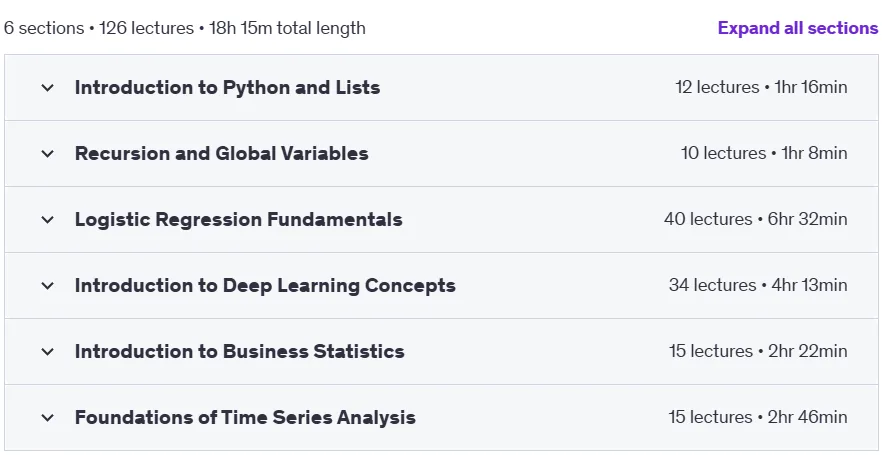Viewport: 882px width, 455px height.
Task: Click the 15 lectures 2hr 22min label
Action: 758,352
